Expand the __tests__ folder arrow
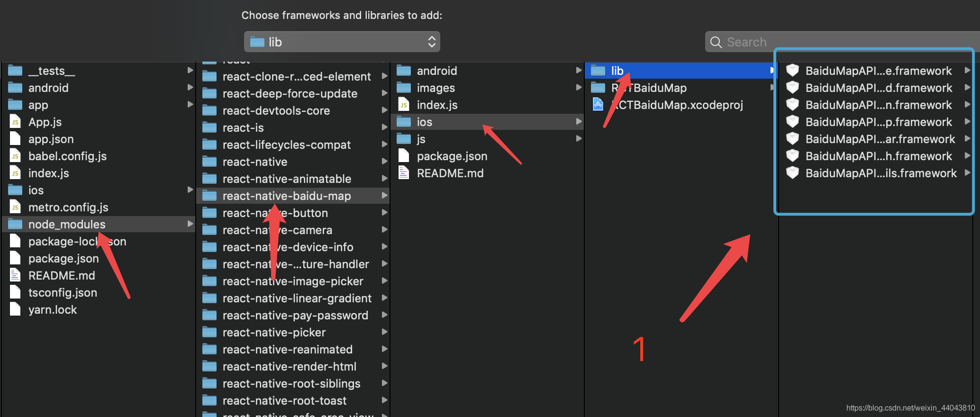Viewport: 980px width, 417px height. tap(190, 70)
